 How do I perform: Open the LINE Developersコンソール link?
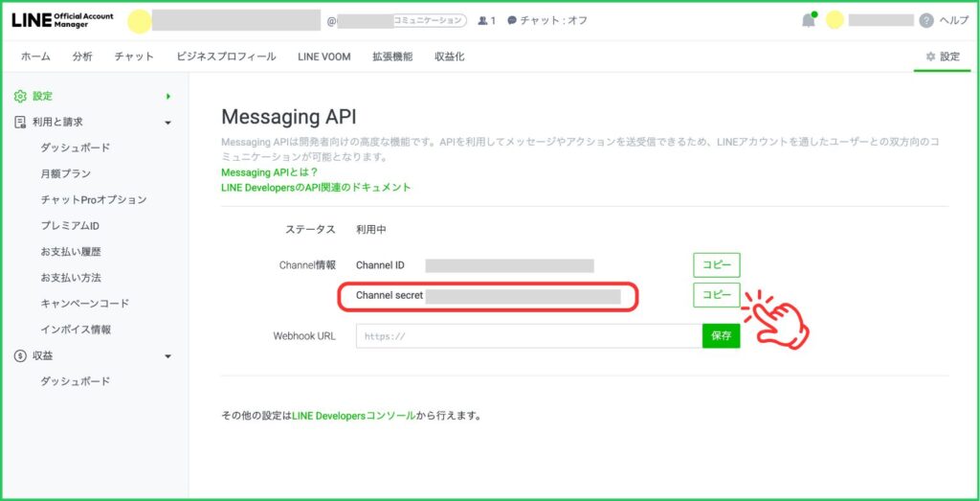(x=354, y=415)
